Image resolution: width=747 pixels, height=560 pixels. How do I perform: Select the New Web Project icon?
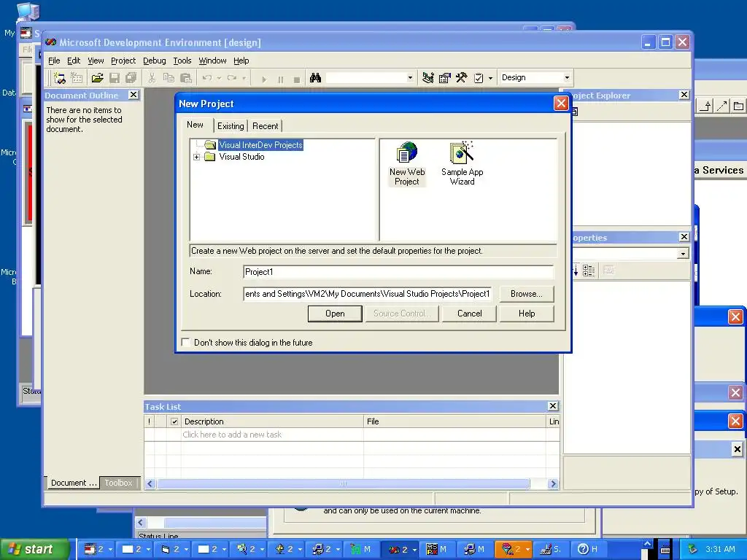point(407,164)
